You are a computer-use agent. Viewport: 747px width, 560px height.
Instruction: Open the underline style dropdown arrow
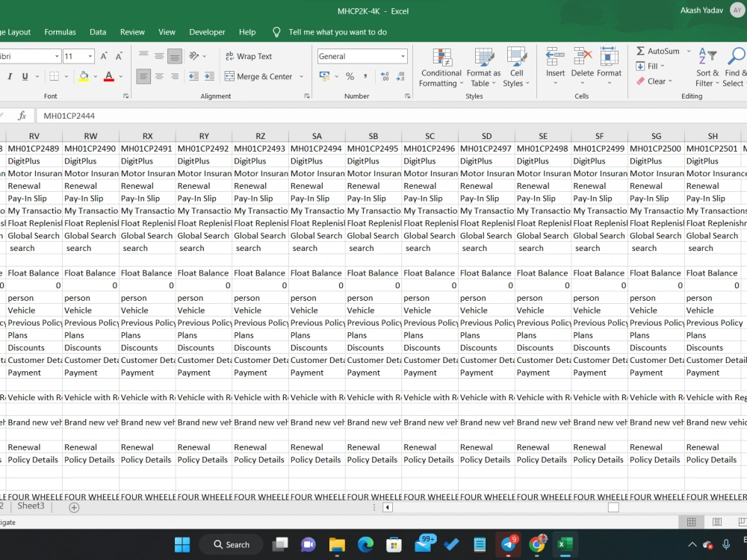pyautogui.click(x=37, y=76)
